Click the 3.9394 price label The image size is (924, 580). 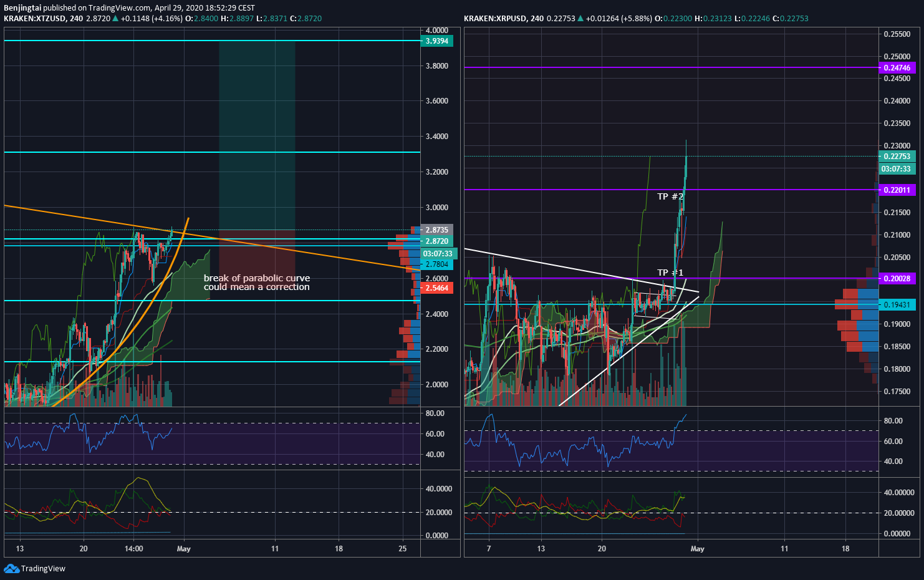437,41
